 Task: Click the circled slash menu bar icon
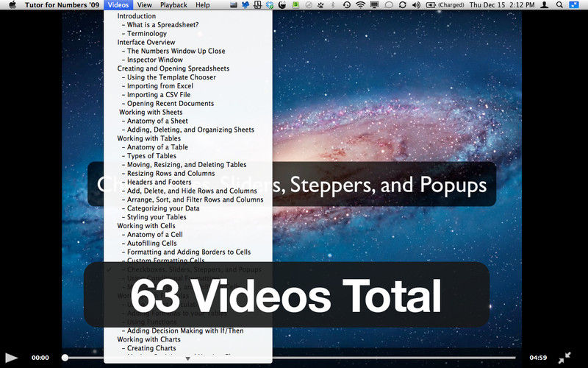[309, 5]
